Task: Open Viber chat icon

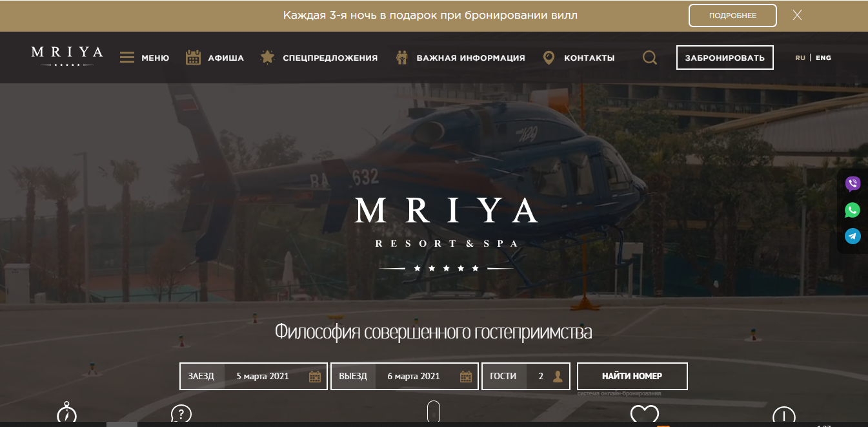Action: (853, 184)
